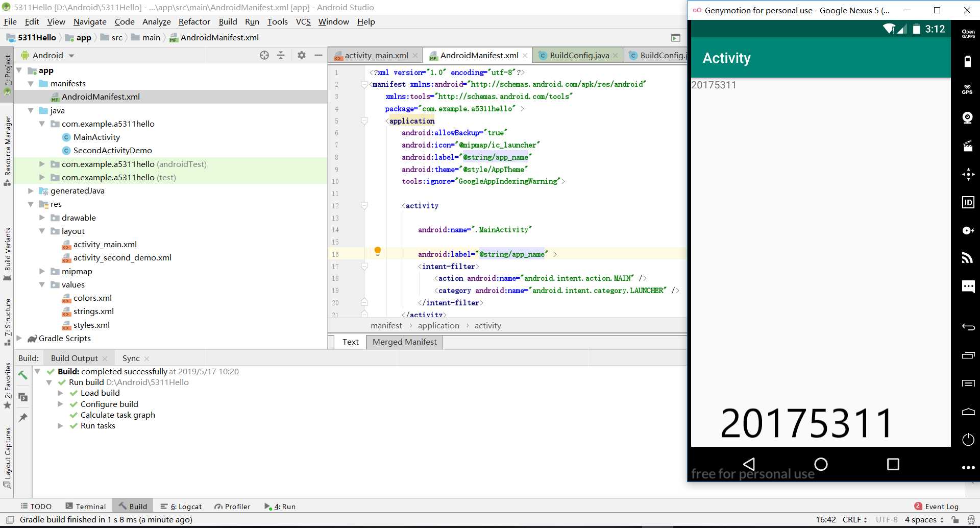Switch to activity_main.xml editor tab
This screenshot has height=528, width=980.
376,55
